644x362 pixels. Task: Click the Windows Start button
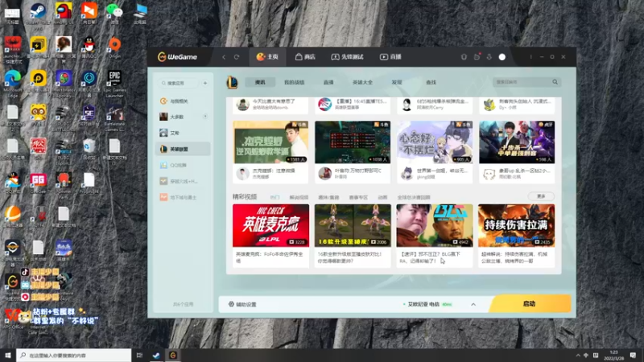tap(8, 355)
